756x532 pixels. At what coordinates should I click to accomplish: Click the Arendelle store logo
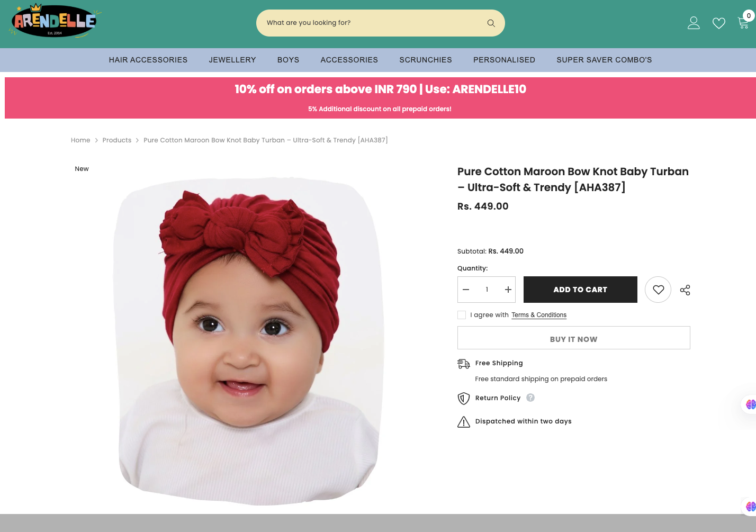55,21
